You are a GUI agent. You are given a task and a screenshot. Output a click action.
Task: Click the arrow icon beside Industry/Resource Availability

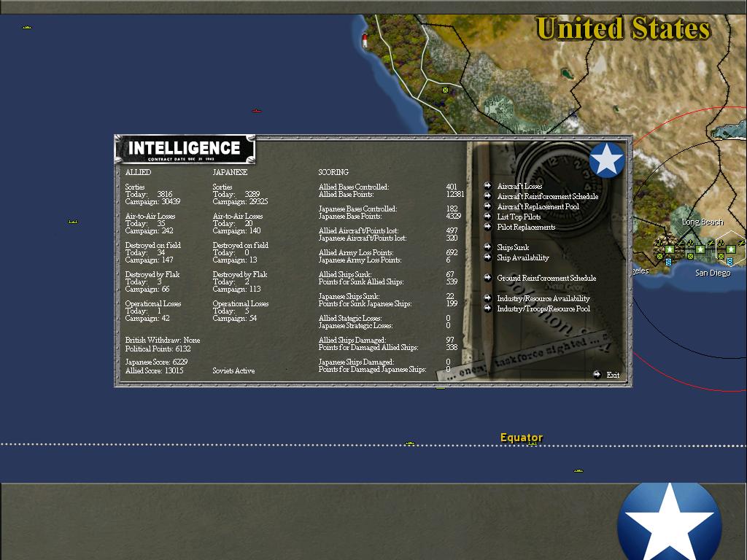coord(487,298)
